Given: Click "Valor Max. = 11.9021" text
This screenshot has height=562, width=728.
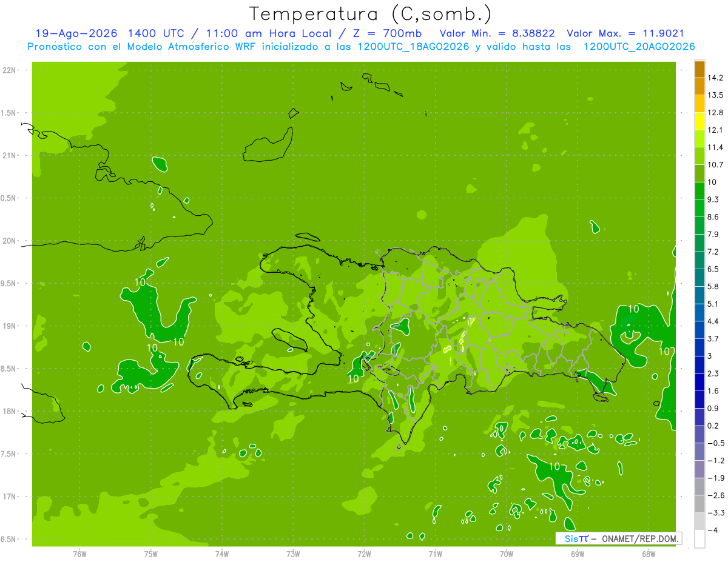Looking at the screenshot, I should click(625, 34).
